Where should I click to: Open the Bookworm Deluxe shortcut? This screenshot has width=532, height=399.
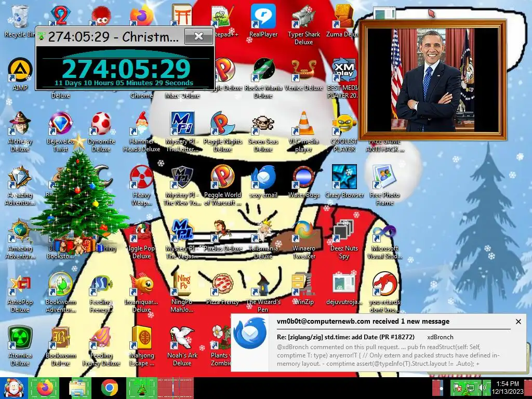coord(60,346)
